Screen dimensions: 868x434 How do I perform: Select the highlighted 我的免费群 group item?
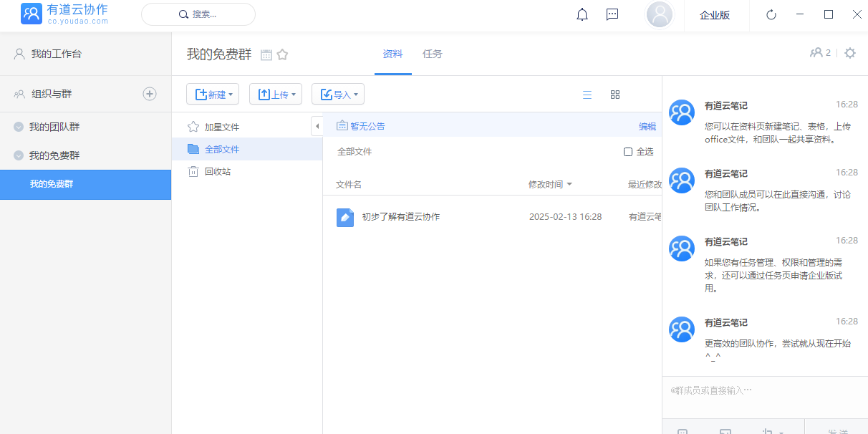coord(86,185)
